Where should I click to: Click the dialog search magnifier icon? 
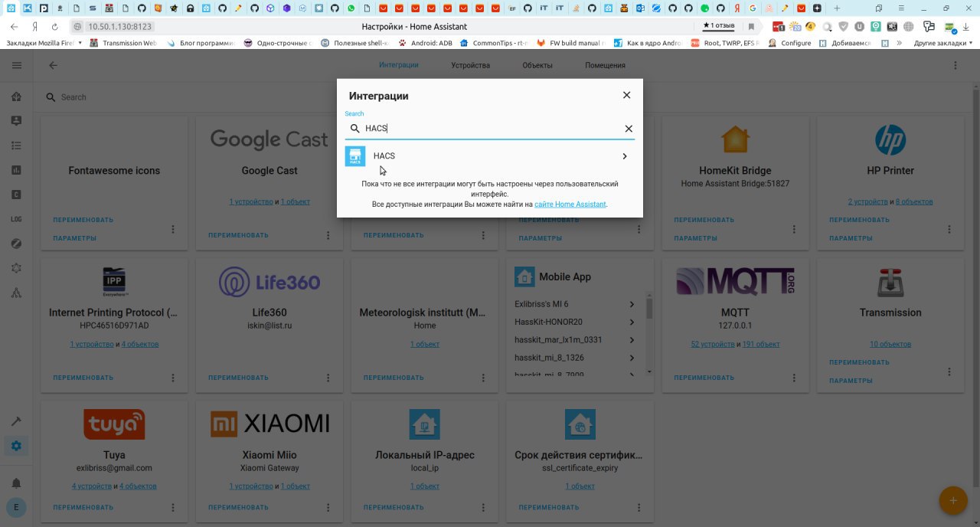[354, 129]
